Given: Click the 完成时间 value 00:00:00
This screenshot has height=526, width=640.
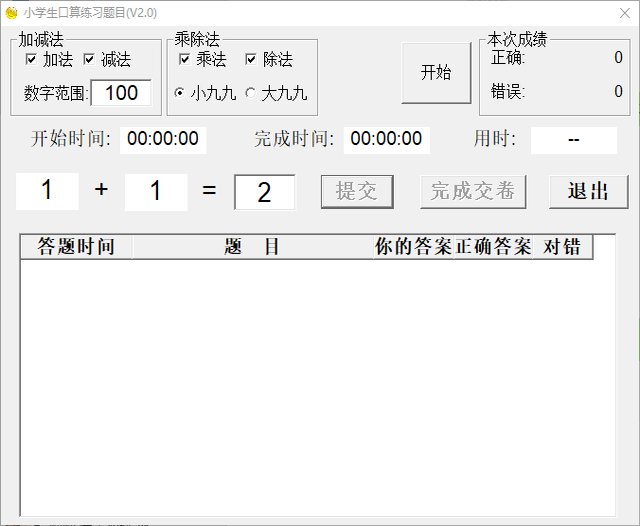Looking at the screenshot, I should pos(387,140).
